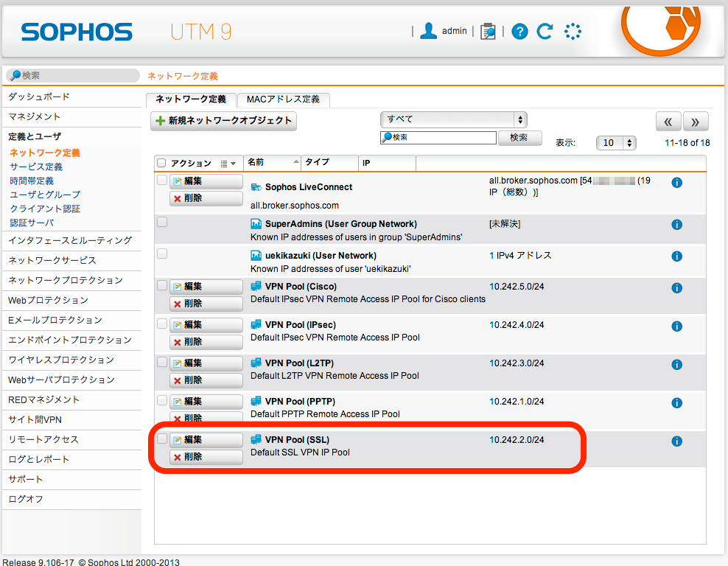Open サービス定義 in the sidebar
The image size is (728, 566).
click(36, 167)
